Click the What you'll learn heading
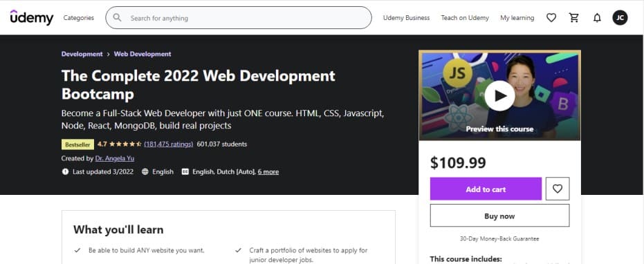644x264 pixels. 118,229
